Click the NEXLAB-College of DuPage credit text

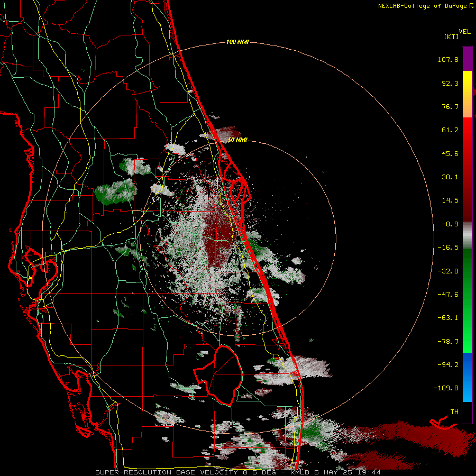pyautogui.click(x=423, y=6)
